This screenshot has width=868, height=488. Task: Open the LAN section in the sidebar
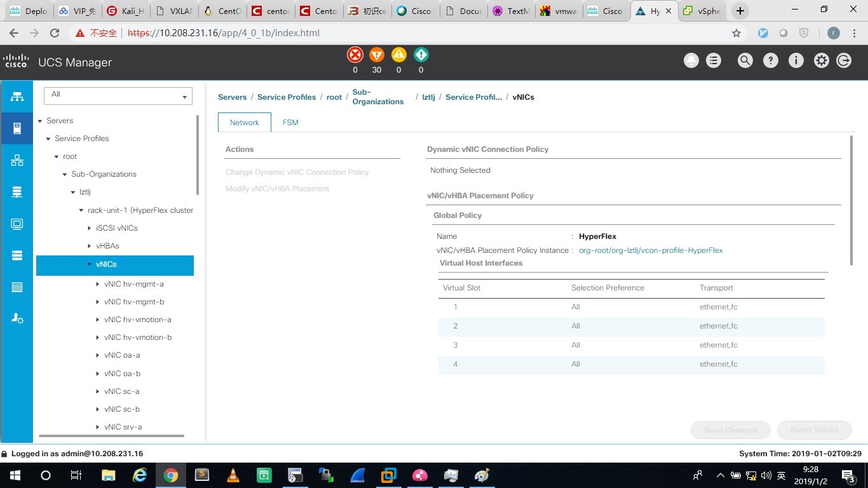[17, 160]
